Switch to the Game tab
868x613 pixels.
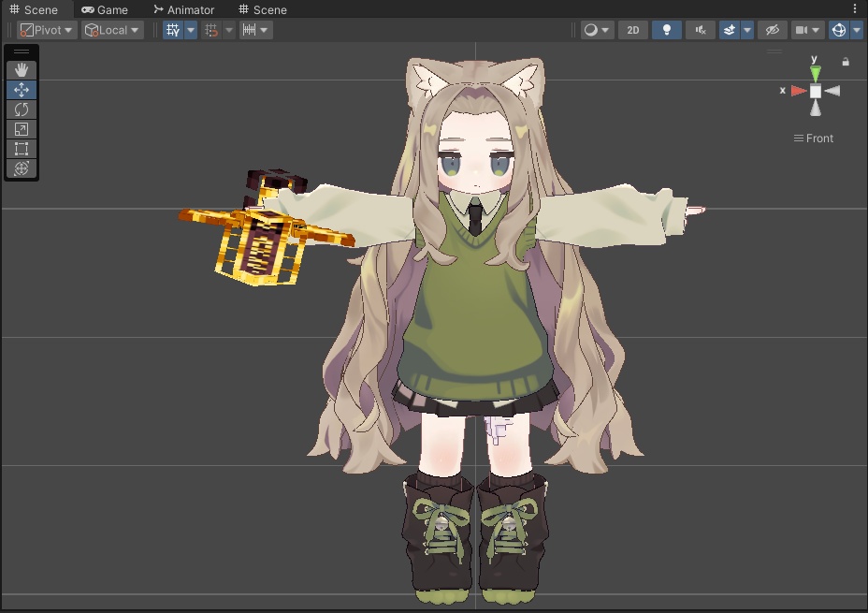coord(105,9)
